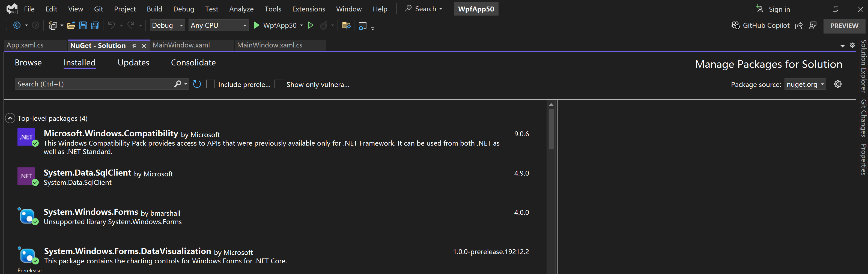Click the System.Data.SqlClient package icon
The image size is (868, 274).
pyautogui.click(x=26, y=176)
